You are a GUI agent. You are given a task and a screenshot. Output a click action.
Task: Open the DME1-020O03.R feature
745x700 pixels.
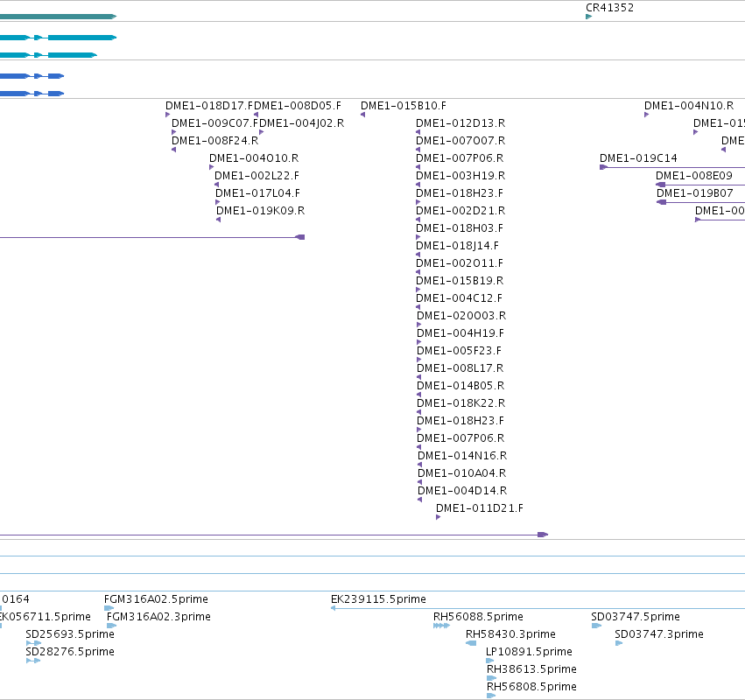click(461, 316)
